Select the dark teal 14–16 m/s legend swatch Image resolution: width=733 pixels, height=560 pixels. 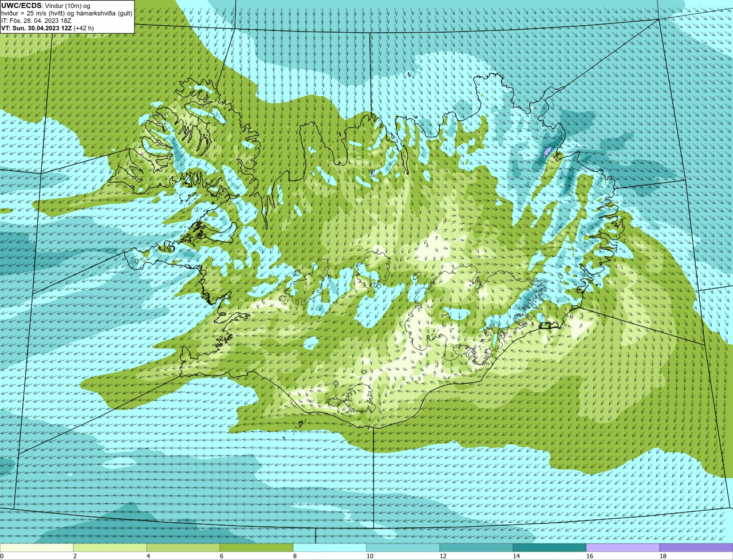550,547
